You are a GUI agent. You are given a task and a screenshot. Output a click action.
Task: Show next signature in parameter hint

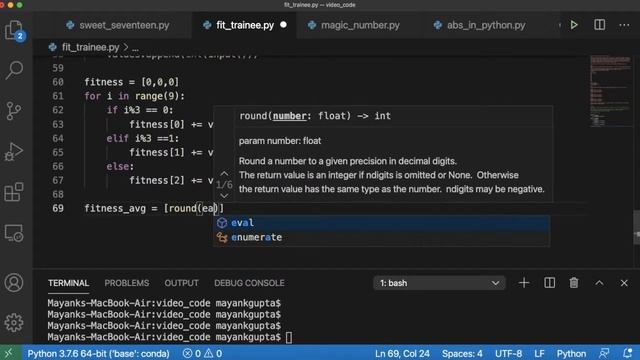pyautogui.click(x=224, y=196)
